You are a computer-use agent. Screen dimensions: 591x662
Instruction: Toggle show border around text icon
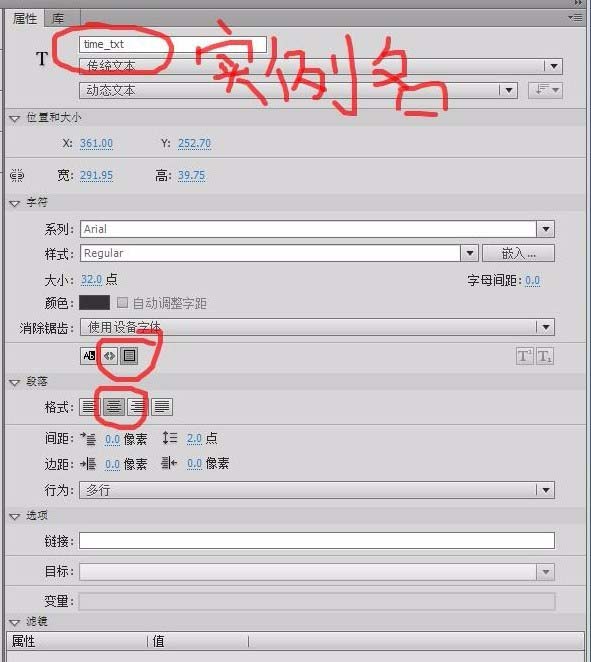[129, 356]
